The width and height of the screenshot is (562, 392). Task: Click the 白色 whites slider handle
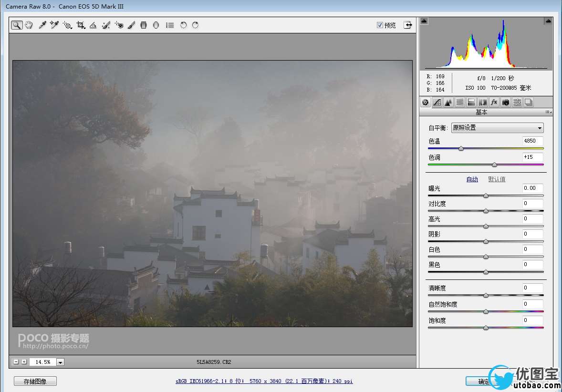click(x=486, y=257)
